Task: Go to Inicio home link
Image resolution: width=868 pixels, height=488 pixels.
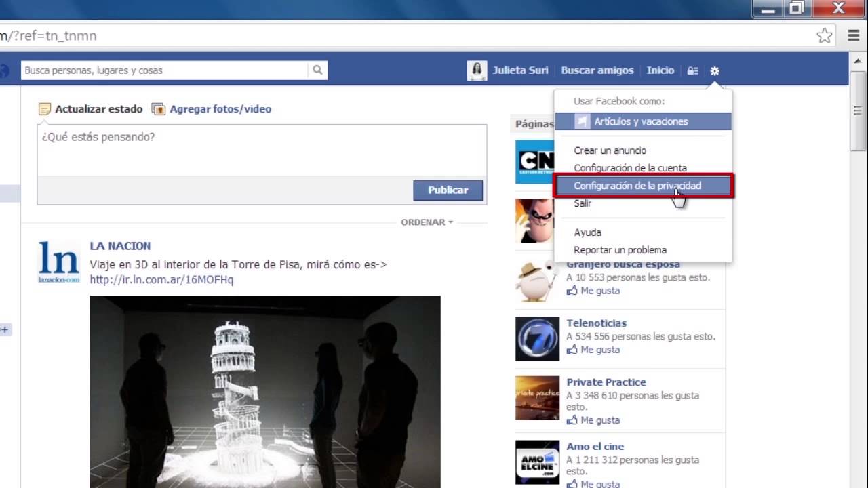Action: (x=660, y=70)
